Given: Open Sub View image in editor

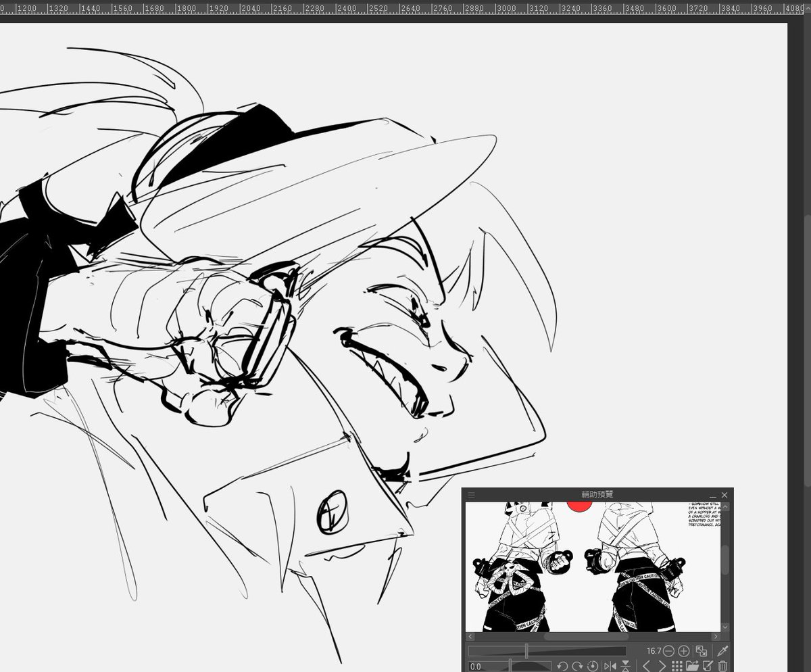Looking at the screenshot, I should [708, 666].
